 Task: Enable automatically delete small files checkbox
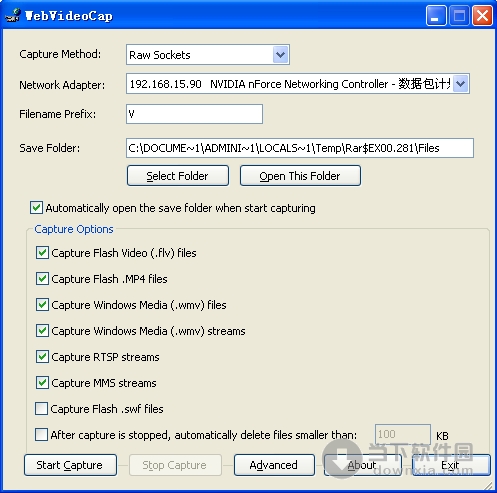tap(41, 435)
